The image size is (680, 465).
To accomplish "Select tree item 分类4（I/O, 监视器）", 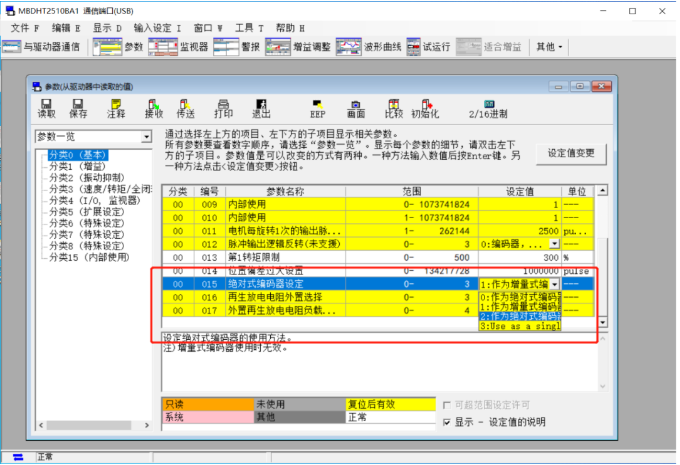I will click(95, 200).
